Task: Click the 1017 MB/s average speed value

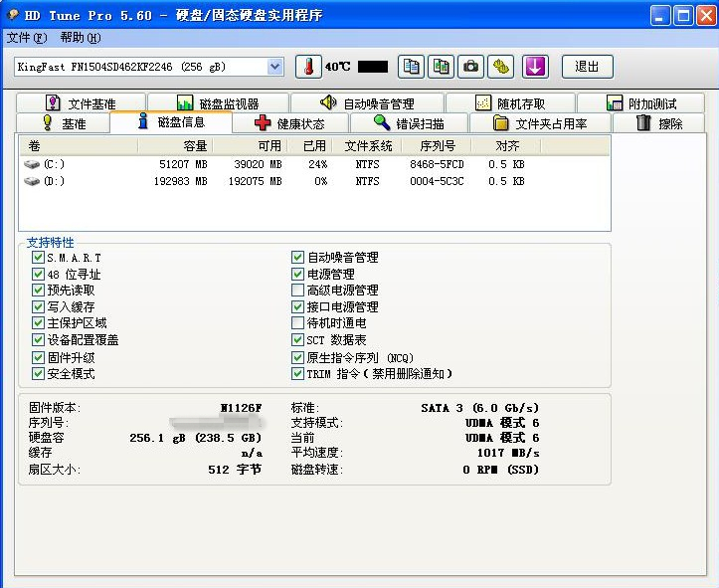Action: 508,453
